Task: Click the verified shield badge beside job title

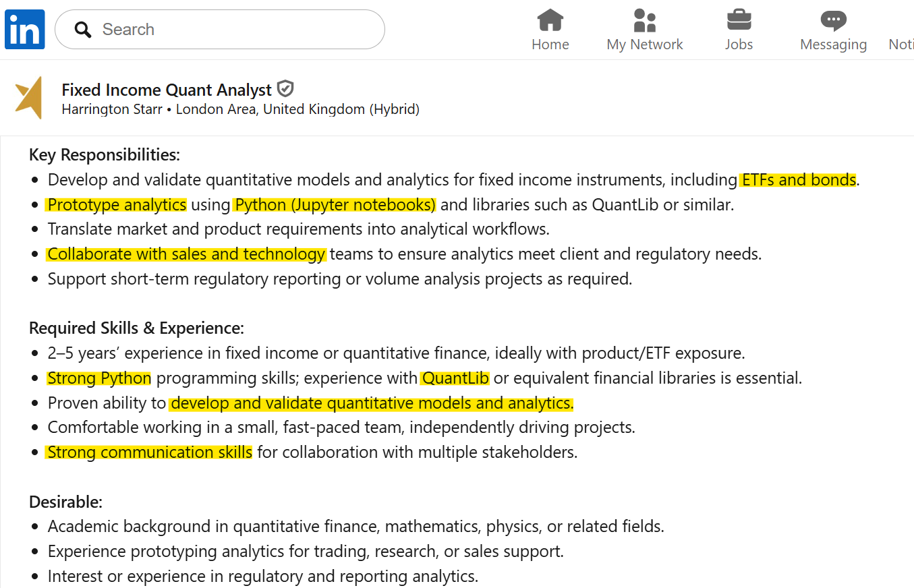Action: pos(285,88)
